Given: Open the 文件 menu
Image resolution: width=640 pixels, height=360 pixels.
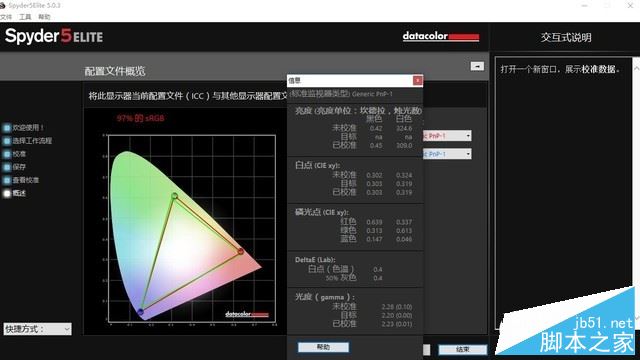Looking at the screenshot, I should (x=6, y=17).
